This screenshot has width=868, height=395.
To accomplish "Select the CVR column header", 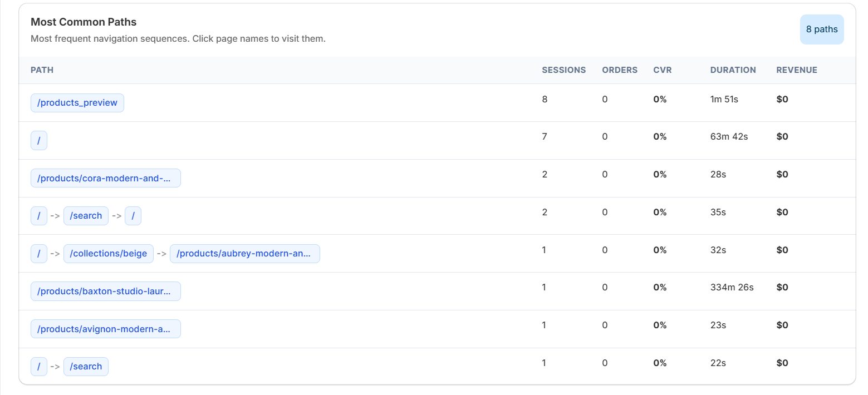I will [662, 70].
